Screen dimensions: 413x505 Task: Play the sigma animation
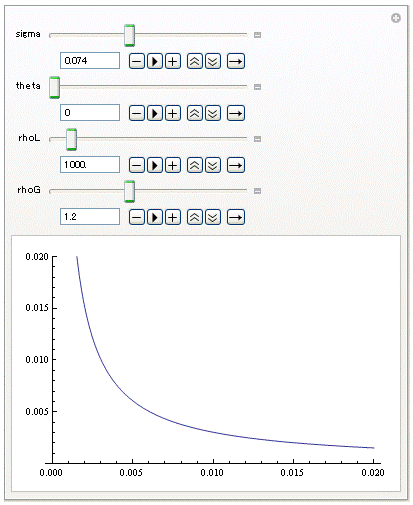[155, 61]
